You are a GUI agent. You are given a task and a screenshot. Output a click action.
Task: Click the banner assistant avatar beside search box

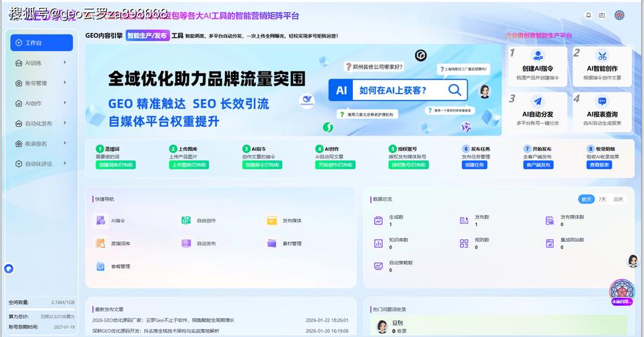(x=485, y=92)
